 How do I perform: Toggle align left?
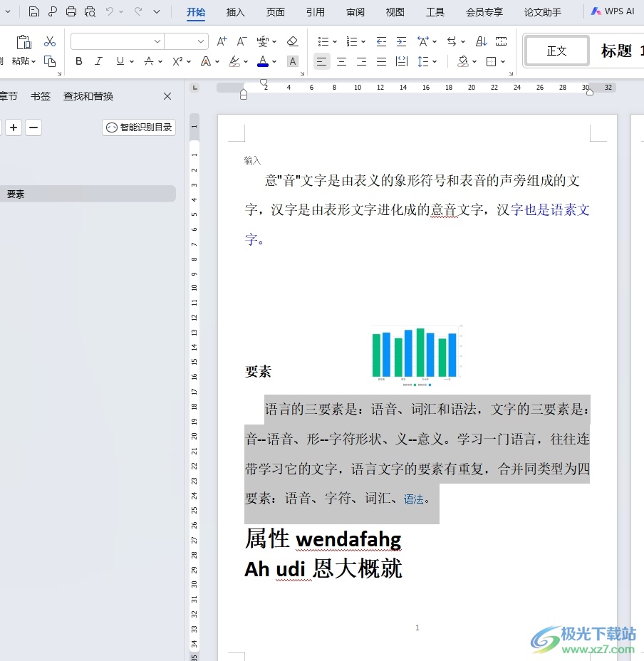pos(321,61)
